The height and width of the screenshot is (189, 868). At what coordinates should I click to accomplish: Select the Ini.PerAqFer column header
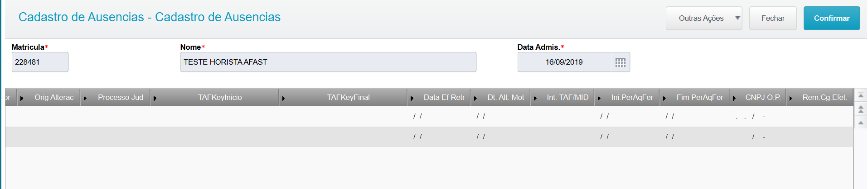pyautogui.click(x=632, y=98)
